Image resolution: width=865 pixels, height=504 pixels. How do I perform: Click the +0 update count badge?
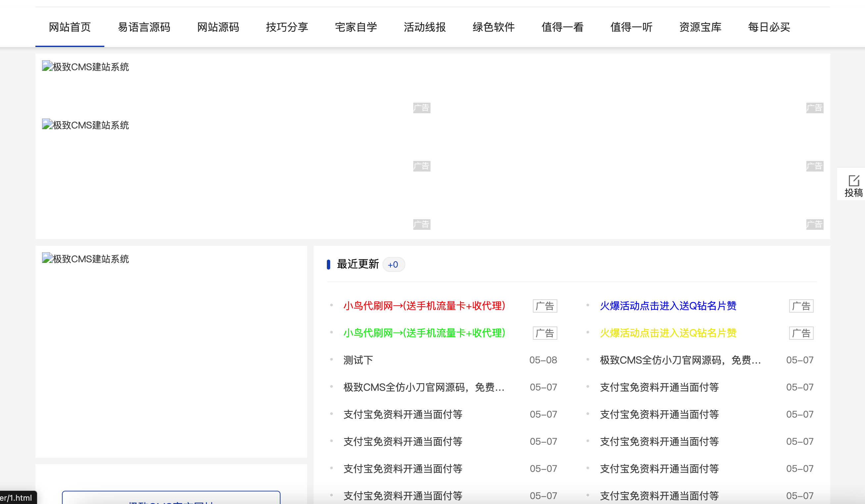393,264
